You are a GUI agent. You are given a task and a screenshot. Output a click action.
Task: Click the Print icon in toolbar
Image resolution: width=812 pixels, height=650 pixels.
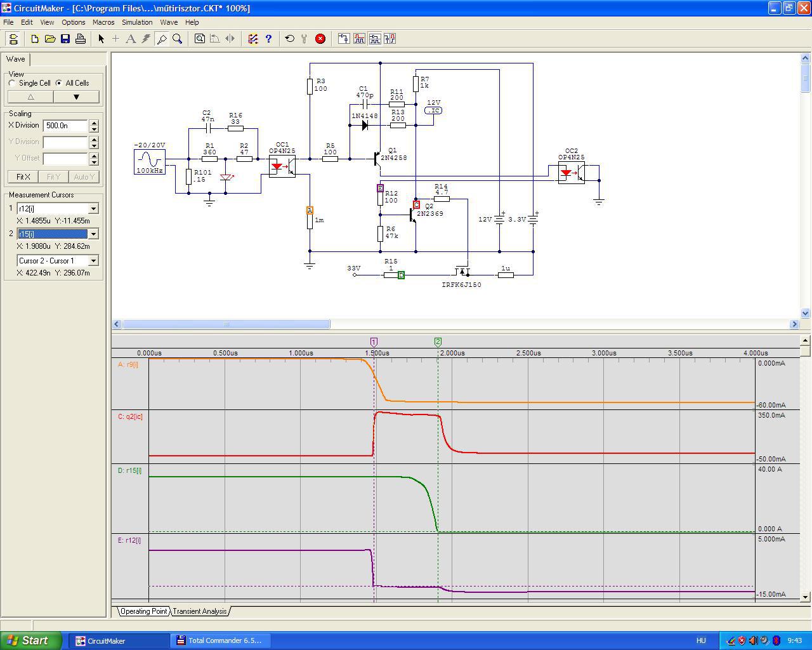coord(81,39)
